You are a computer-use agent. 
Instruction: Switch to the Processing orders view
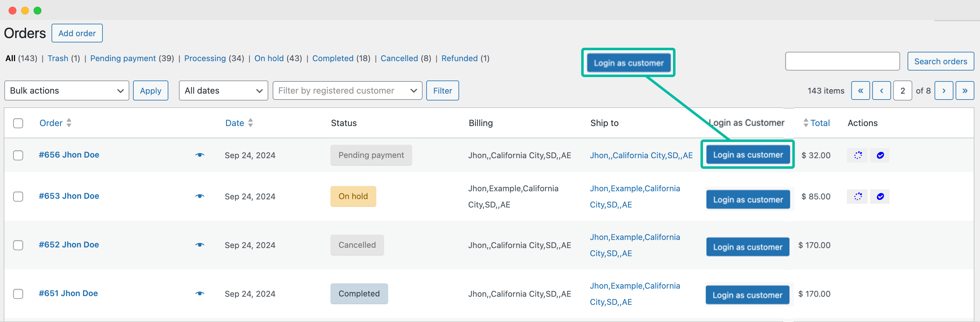[x=205, y=59]
